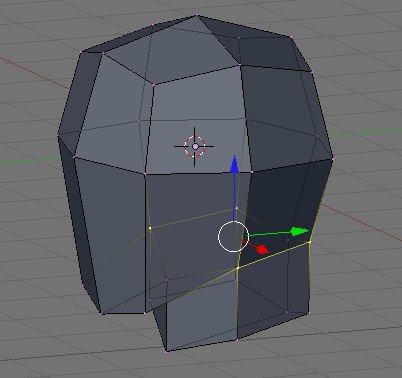
Task: Select the rightmost vertex on the head's side
Action: pyautogui.click(x=333, y=159)
